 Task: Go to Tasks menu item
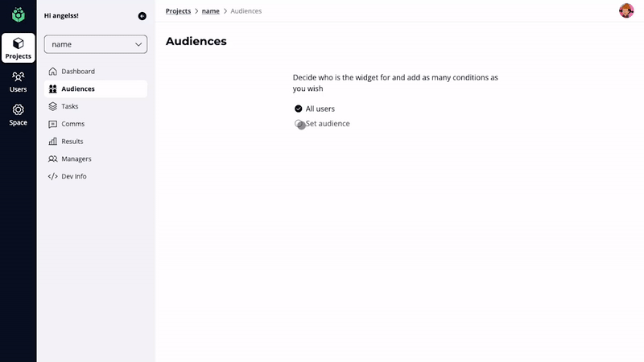coord(96,106)
